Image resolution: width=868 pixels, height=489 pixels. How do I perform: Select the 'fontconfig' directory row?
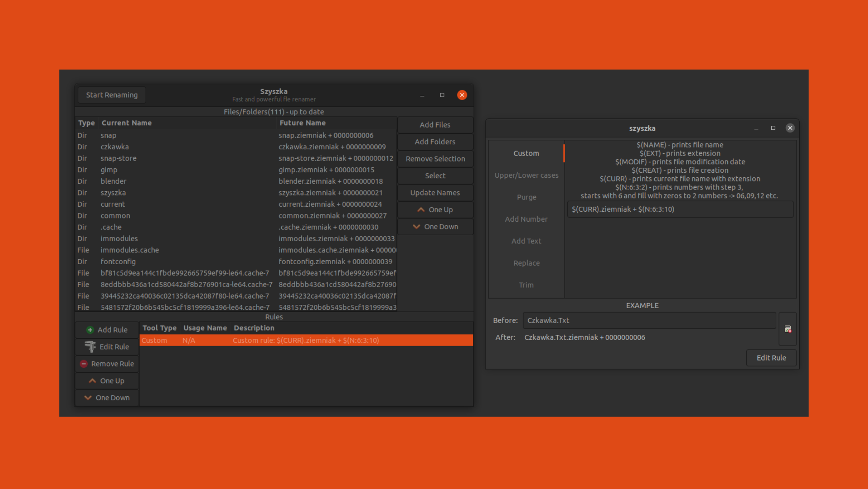(x=236, y=262)
